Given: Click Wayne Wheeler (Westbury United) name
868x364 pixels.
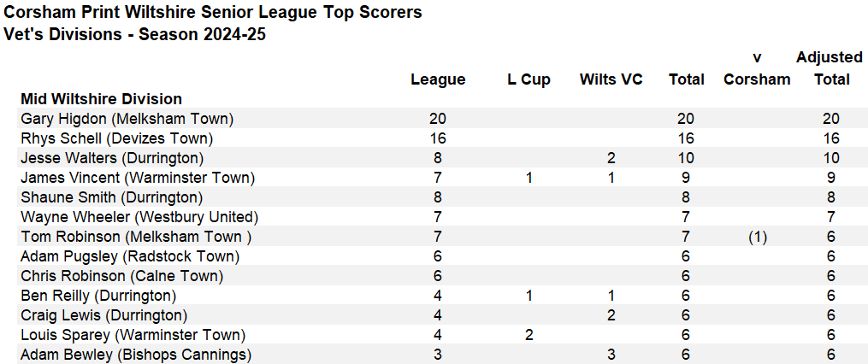Looking at the screenshot, I should pos(139,217).
